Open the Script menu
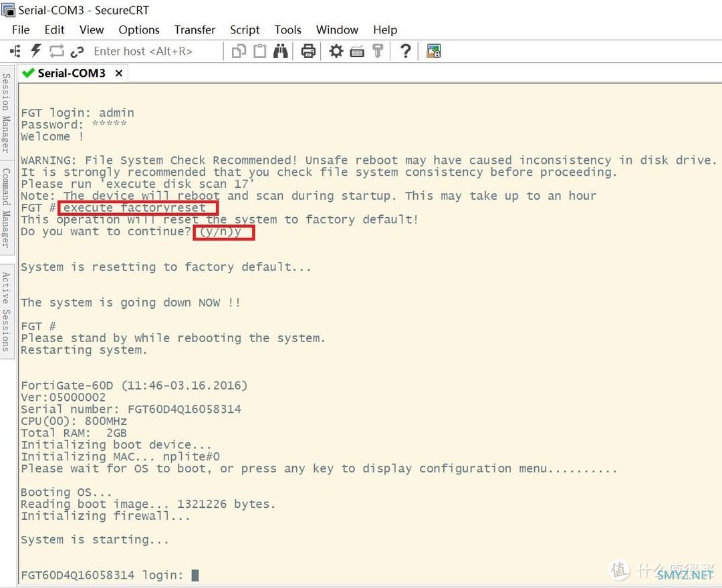The height and width of the screenshot is (588, 722). click(x=245, y=30)
